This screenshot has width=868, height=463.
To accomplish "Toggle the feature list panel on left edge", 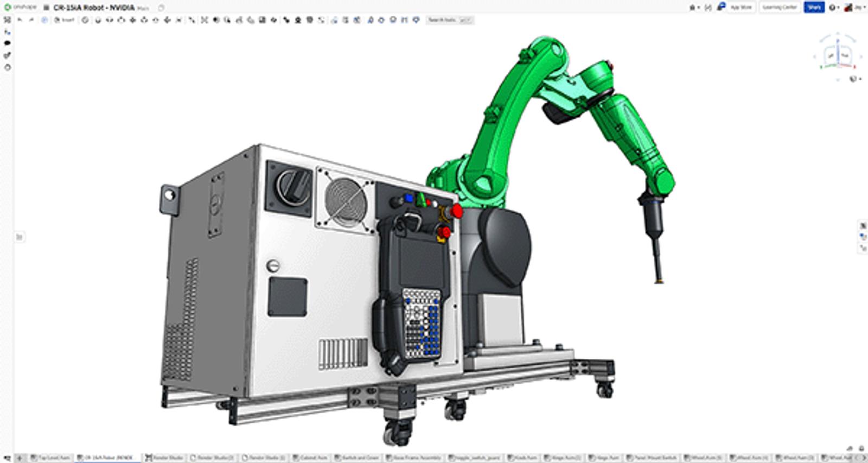I will pos(19,237).
